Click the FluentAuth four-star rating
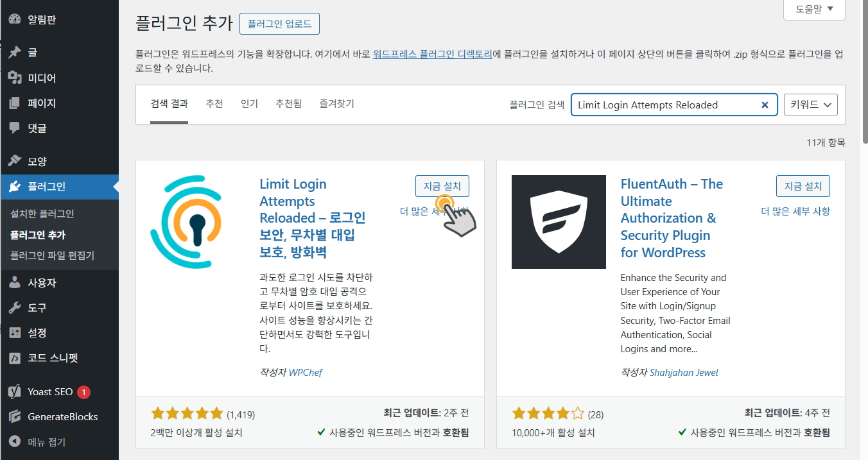Screen dimensions: 868x460 (548, 414)
